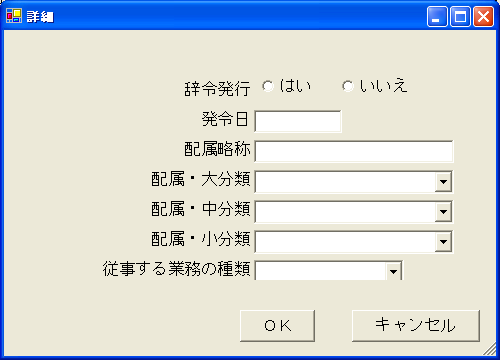Image resolution: width=500 pixels, height=360 pixels.
Task: Maximize the 詳細 window
Action: (460, 16)
